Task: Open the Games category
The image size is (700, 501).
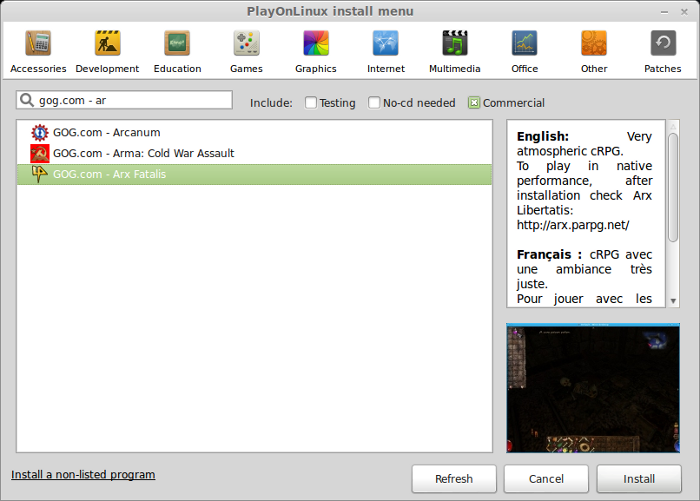Action: point(246,51)
